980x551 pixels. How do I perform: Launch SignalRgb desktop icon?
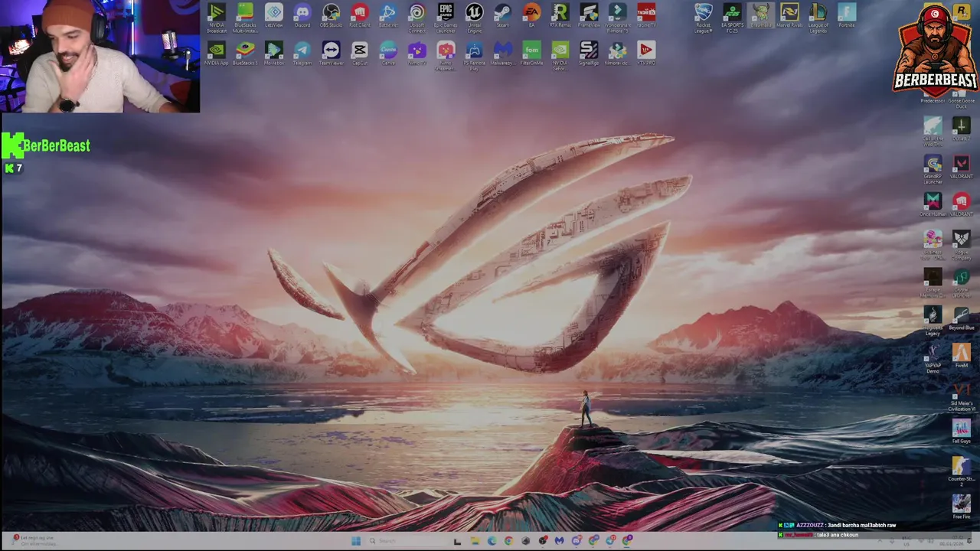(x=589, y=53)
